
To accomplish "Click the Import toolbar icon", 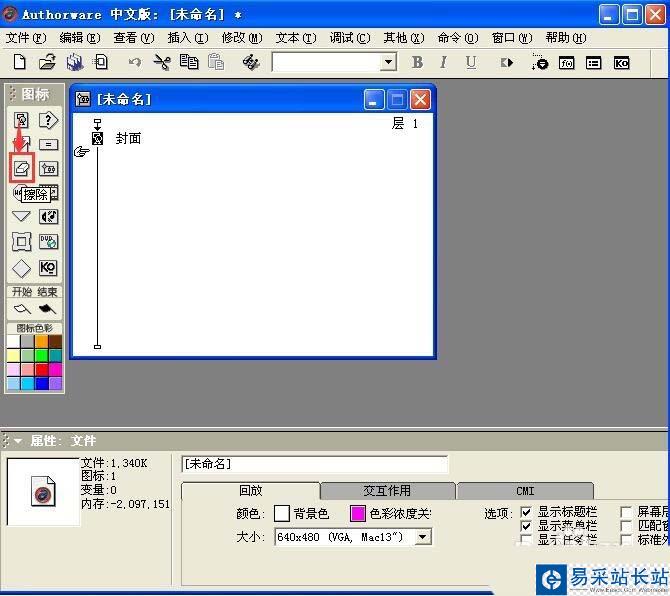I will tap(101, 62).
